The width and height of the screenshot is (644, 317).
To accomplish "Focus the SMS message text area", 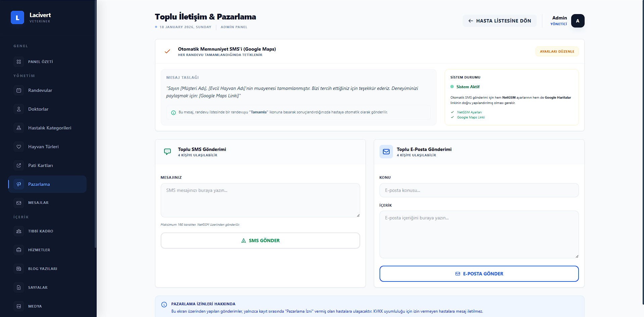I will (x=260, y=200).
